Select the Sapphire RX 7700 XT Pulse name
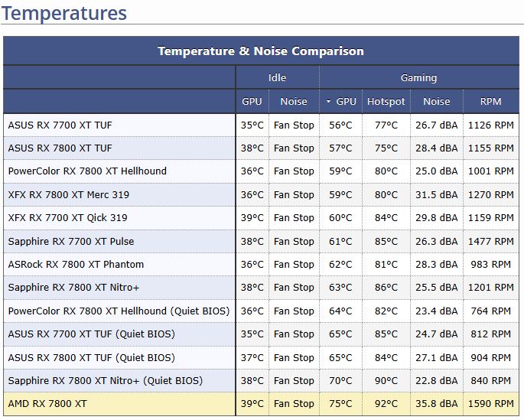The image size is (524, 420). coord(71,241)
